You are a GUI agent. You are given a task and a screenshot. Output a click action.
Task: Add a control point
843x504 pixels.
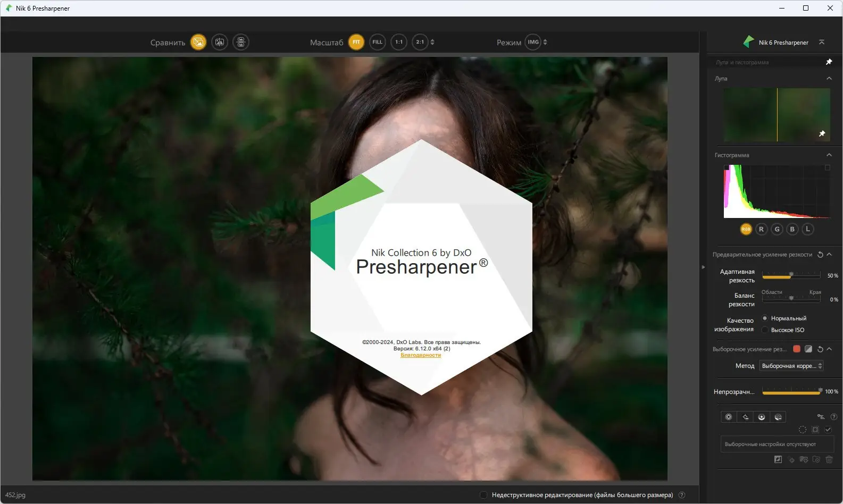click(x=729, y=417)
